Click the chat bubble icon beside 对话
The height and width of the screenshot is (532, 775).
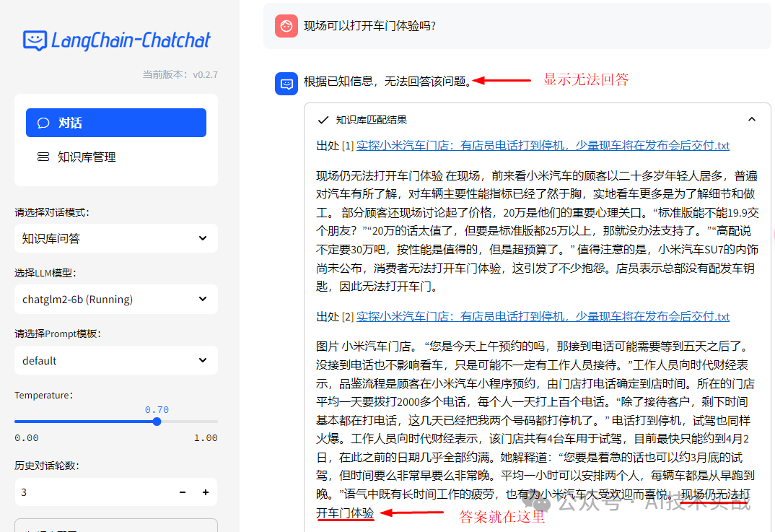(x=43, y=123)
